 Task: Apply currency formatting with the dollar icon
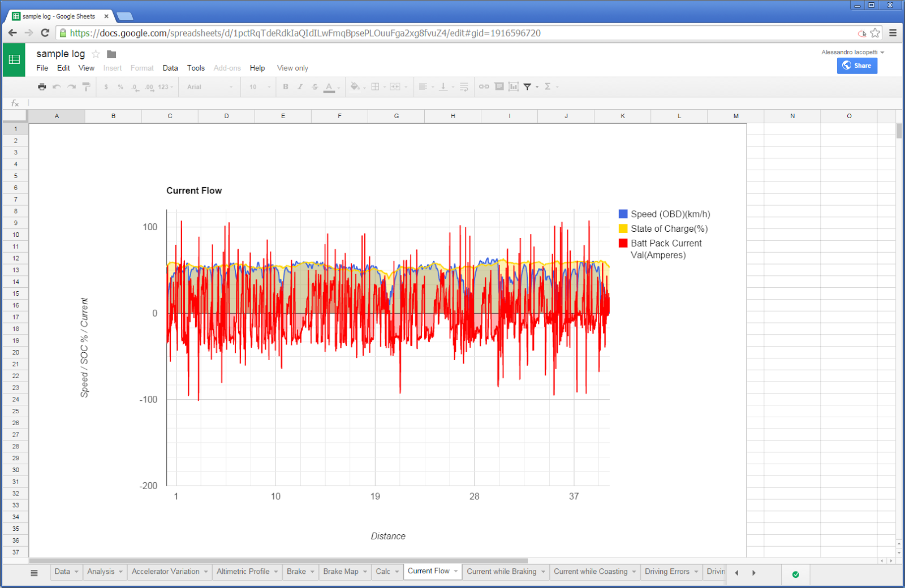[x=106, y=87]
